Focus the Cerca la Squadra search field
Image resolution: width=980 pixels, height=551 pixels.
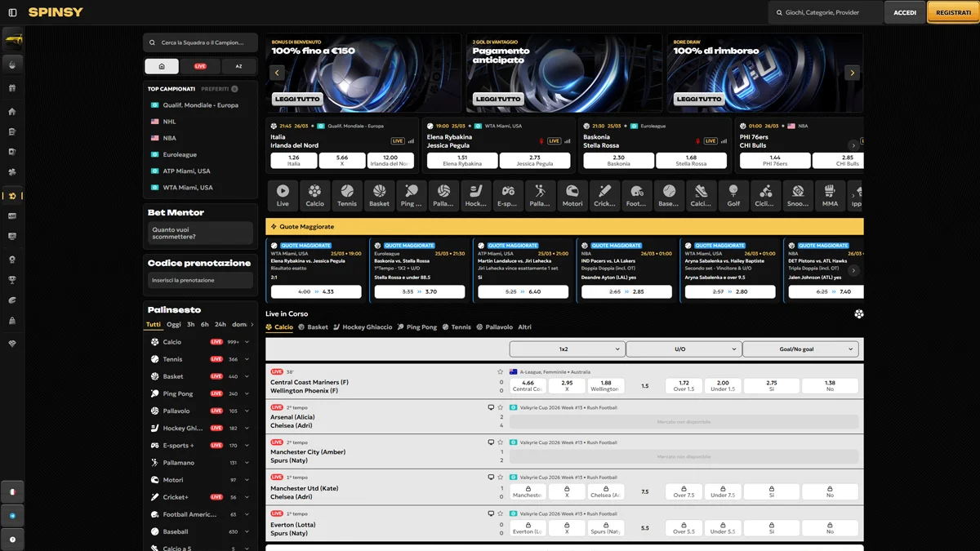[200, 42]
